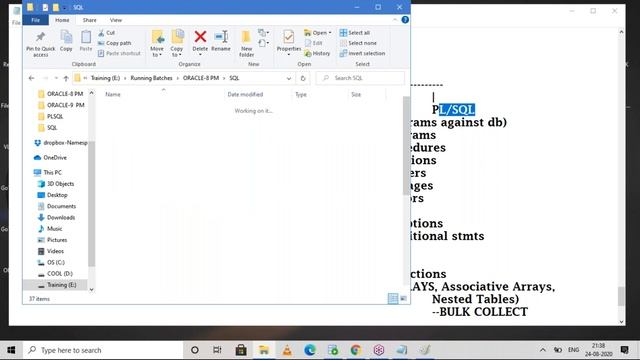Viewport: 640px width, 360px height.
Task: Create a New folder from ribbon
Action: 247,43
